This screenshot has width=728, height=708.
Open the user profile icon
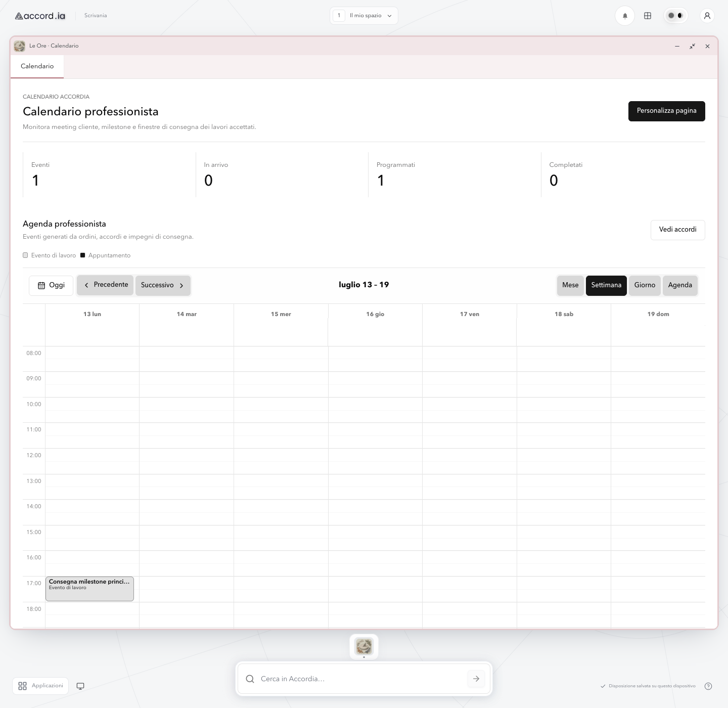point(707,16)
